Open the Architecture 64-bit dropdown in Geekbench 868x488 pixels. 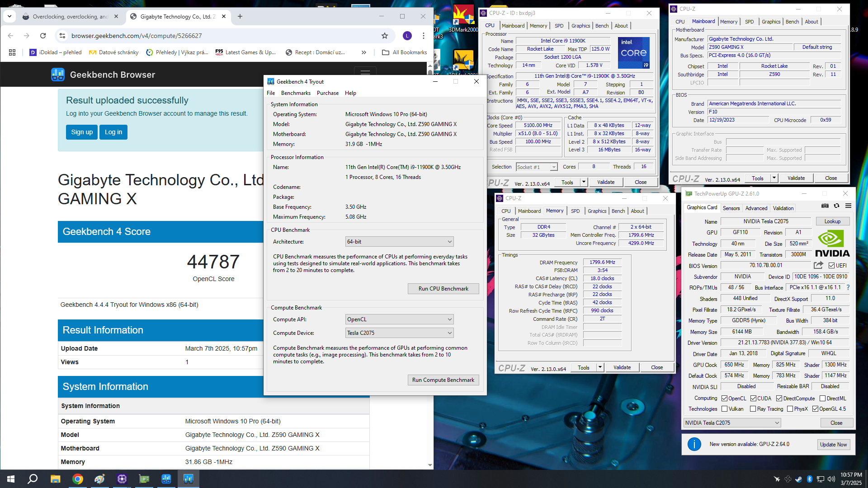(399, 242)
